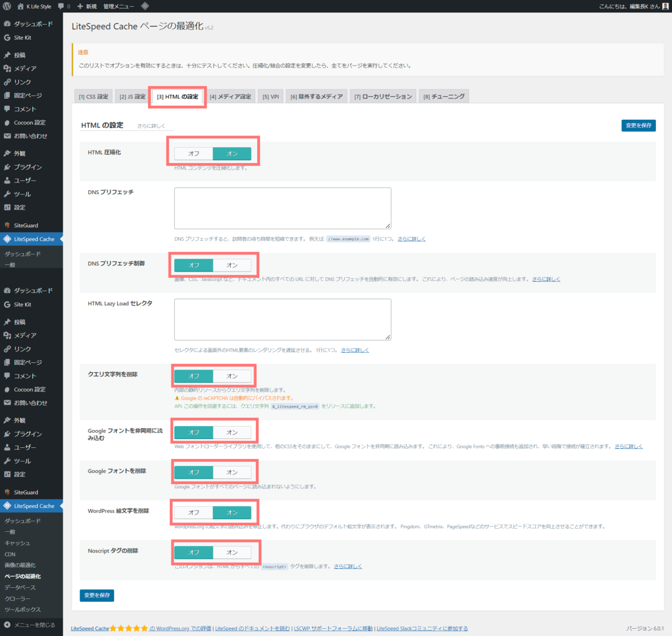
Task: Switch to the [1] CSS 設定 tab
Action: tap(94, 97)
